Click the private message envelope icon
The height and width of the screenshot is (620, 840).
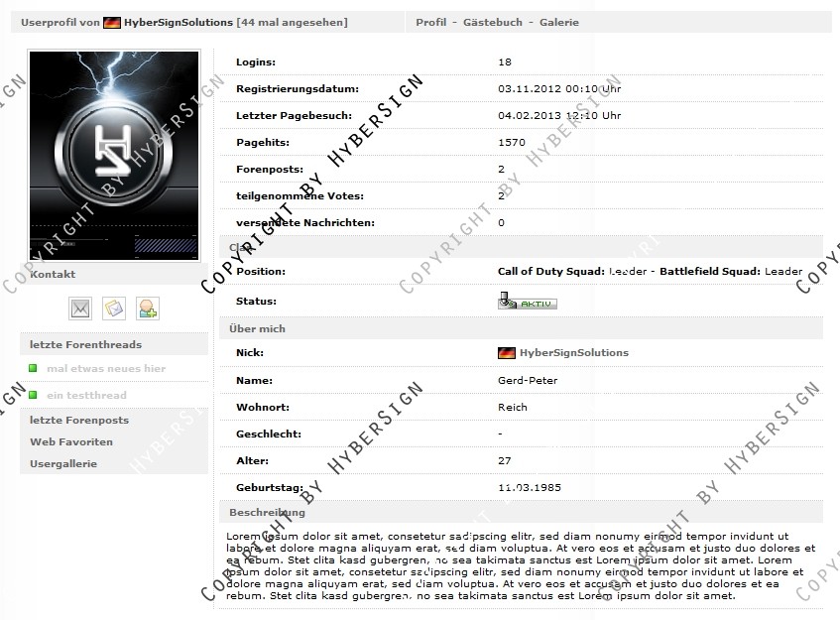114,309
